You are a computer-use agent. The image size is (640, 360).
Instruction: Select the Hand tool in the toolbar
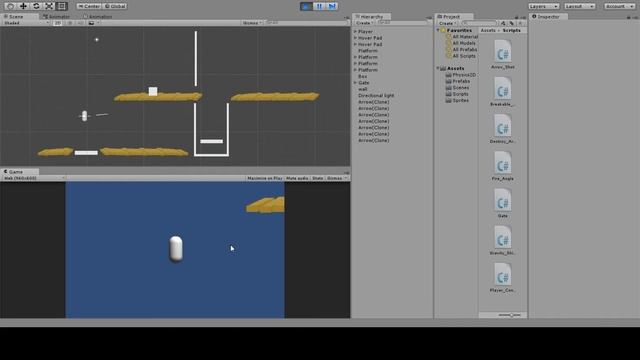10,6
